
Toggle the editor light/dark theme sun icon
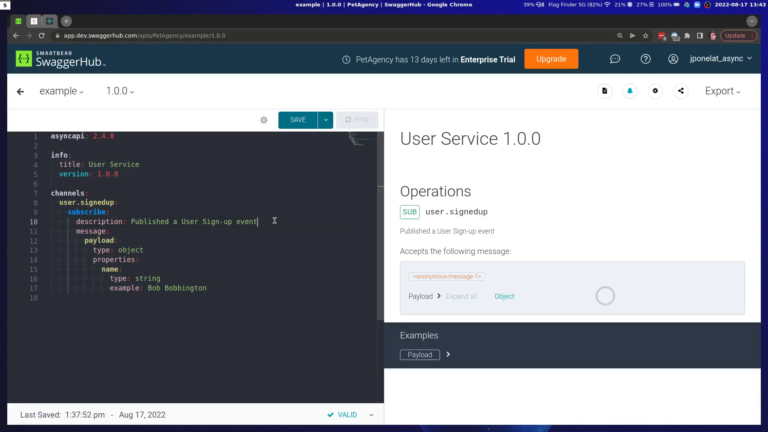coord(264,120)
